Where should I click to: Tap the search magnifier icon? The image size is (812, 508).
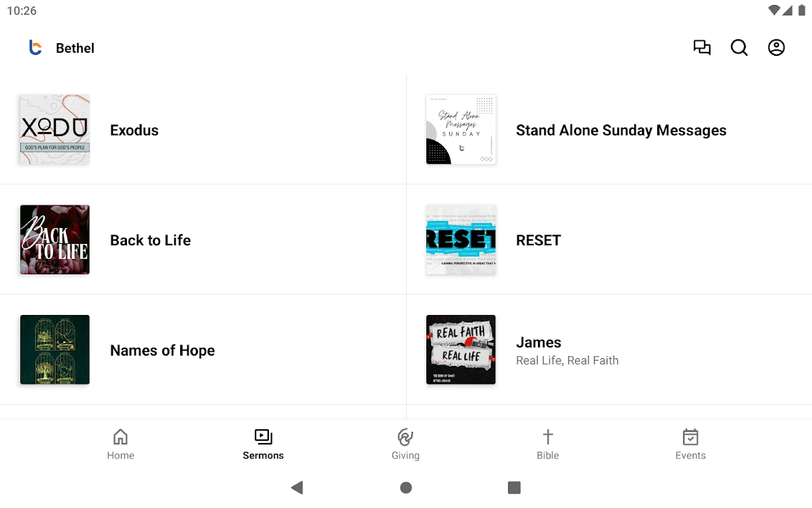739,48
